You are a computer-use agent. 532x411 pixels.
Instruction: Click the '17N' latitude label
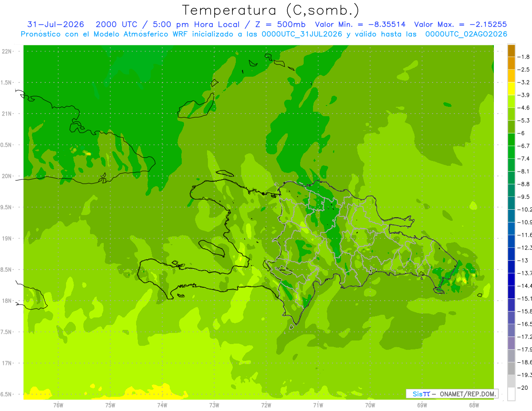point(7,363)
